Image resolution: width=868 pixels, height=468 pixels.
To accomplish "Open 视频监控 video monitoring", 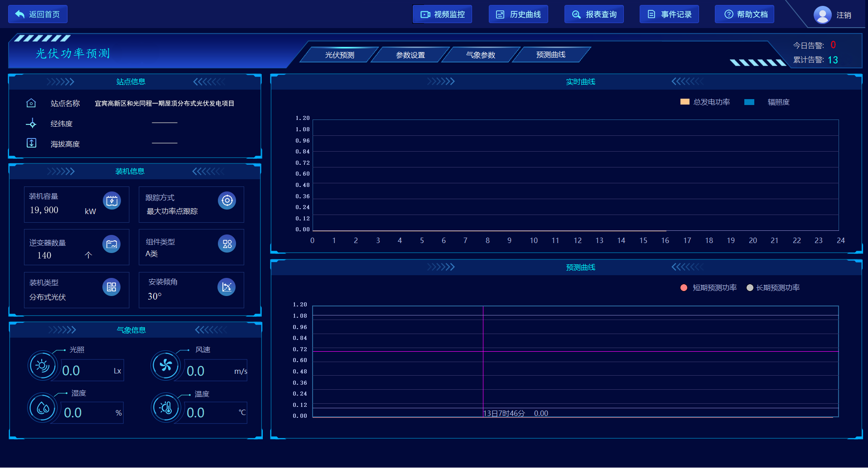I will 442,14.
